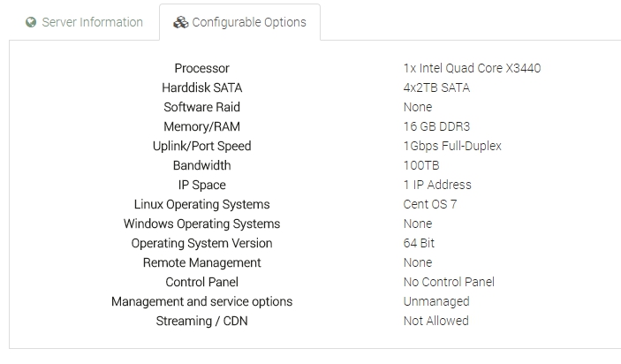Viewport: 621px width, 364px height.
Task: Click the 1x Intel Quad Core X3440 value
Action: [472, 68]
